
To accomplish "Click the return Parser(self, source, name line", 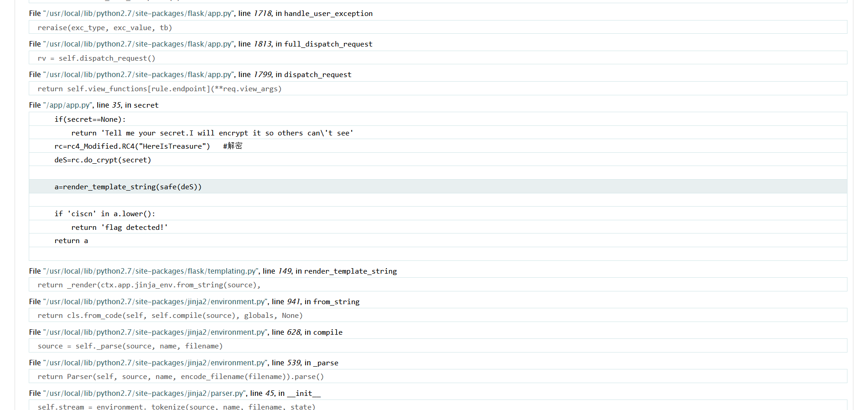I will pos(438,376).
